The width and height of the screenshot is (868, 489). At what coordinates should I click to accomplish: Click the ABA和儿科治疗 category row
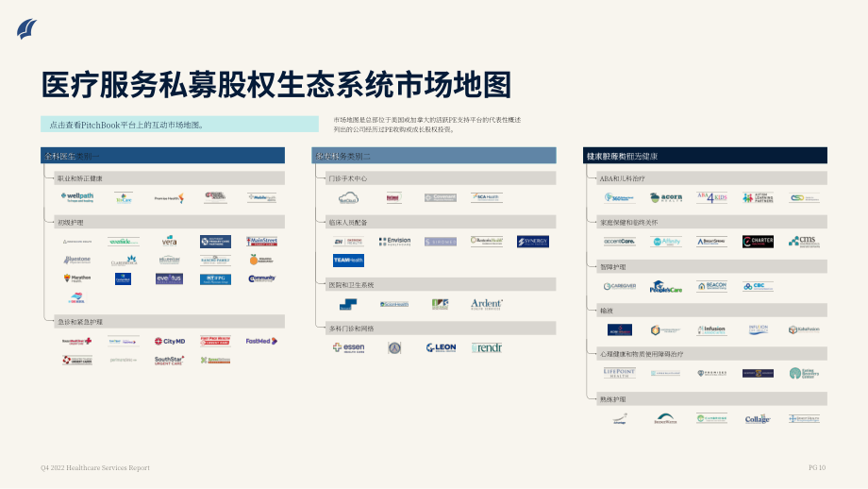(712, 178)
